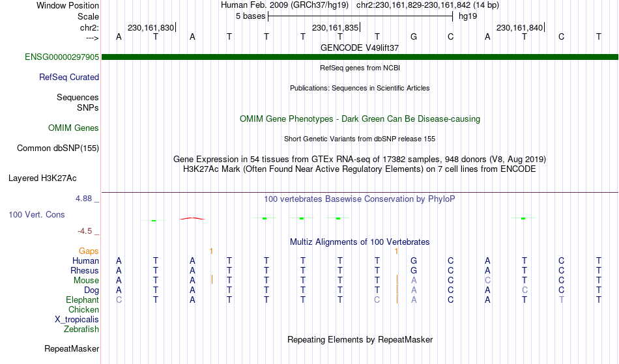Screen dimensions: 619x364
Task: Select the Chicken alignment row label
Action: [x=83, y=309]
